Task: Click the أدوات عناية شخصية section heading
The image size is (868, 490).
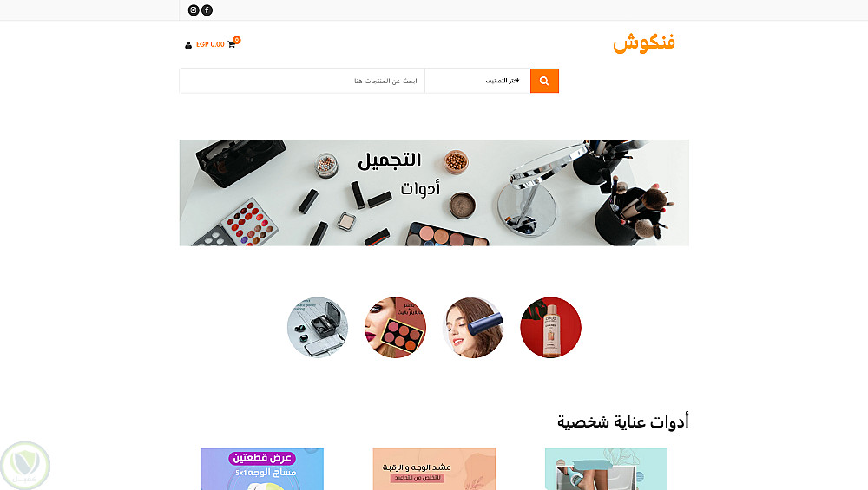Action: 622,422
